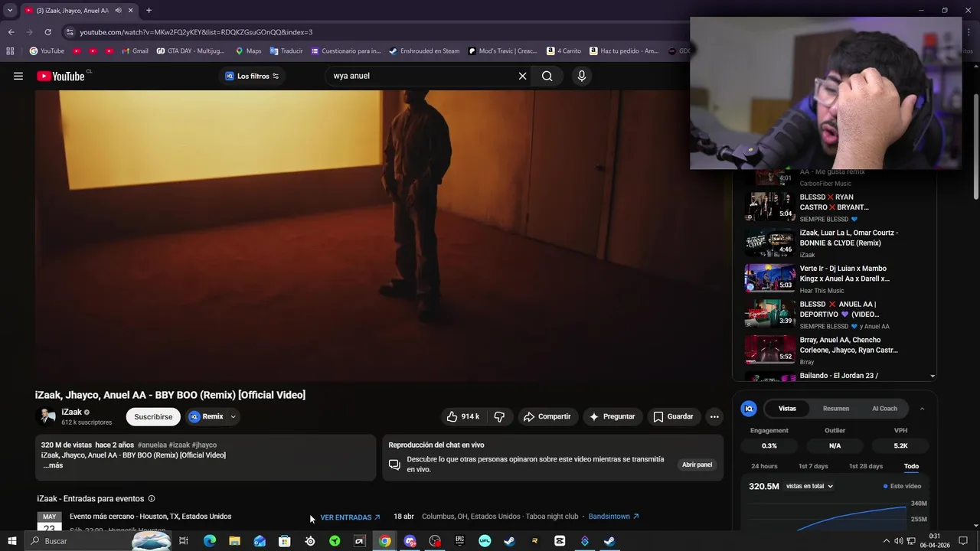Clear the search text with the X

point(522,76)
